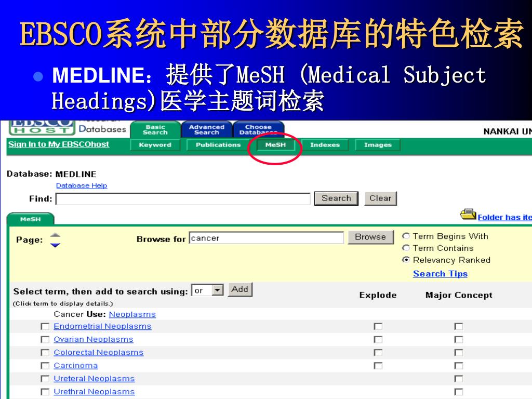Check Explode for Endometrial Neoplasms
The width and height of the screenshot is (532, 399).
378,326
